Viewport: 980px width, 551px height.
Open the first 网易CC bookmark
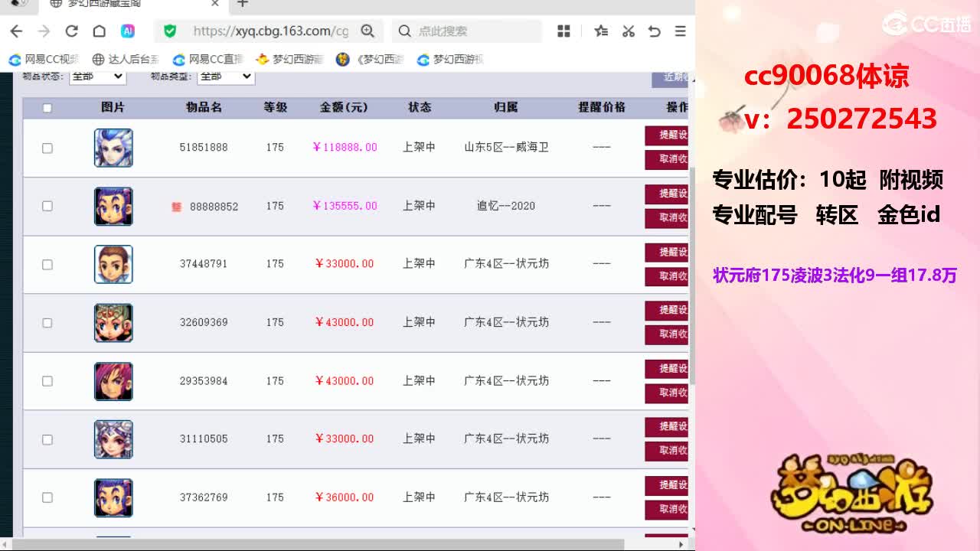point(44,59)
